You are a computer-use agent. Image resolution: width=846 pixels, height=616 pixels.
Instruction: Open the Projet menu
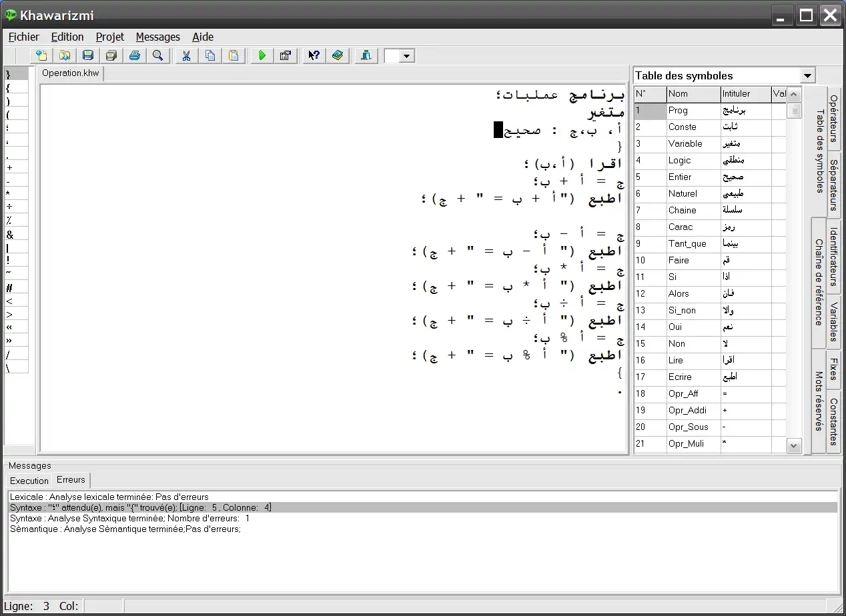110,37
